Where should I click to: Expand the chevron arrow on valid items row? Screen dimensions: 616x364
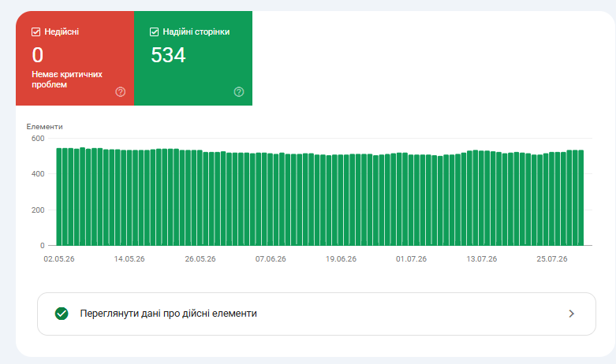572,314
